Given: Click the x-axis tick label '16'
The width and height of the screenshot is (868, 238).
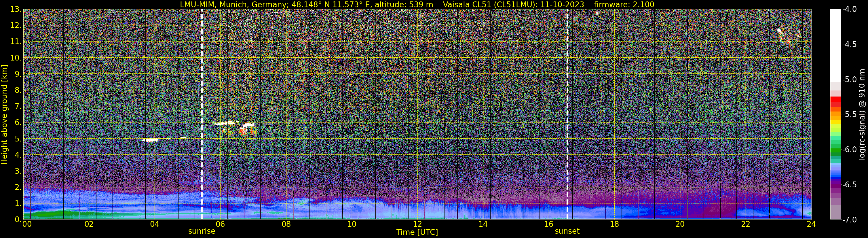Looking at the screenshot, I should point(549,224).
